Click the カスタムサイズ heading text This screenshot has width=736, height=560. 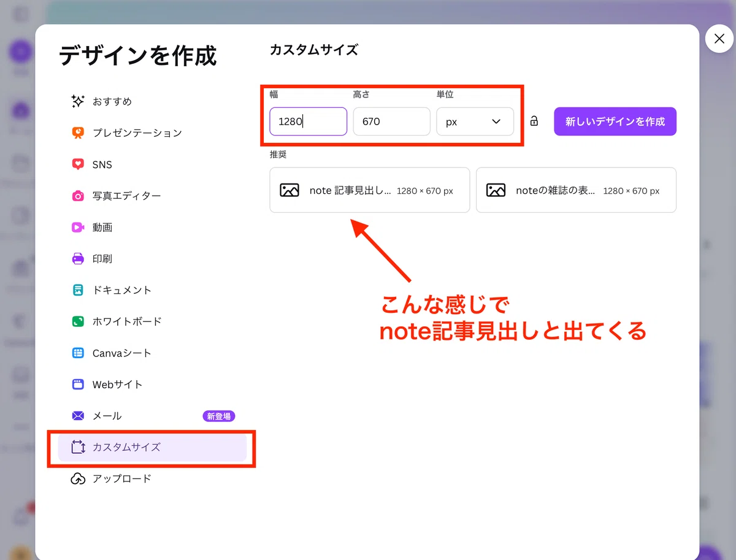[x=314, y=50]
